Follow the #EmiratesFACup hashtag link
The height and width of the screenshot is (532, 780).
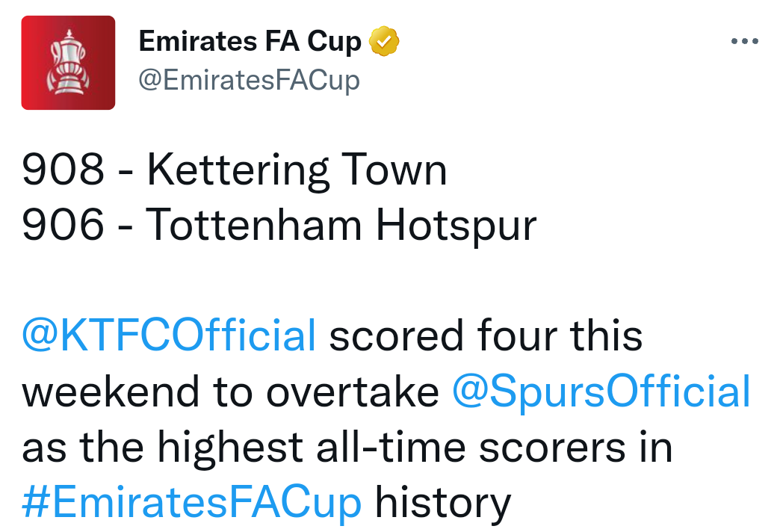click(191, 503)
